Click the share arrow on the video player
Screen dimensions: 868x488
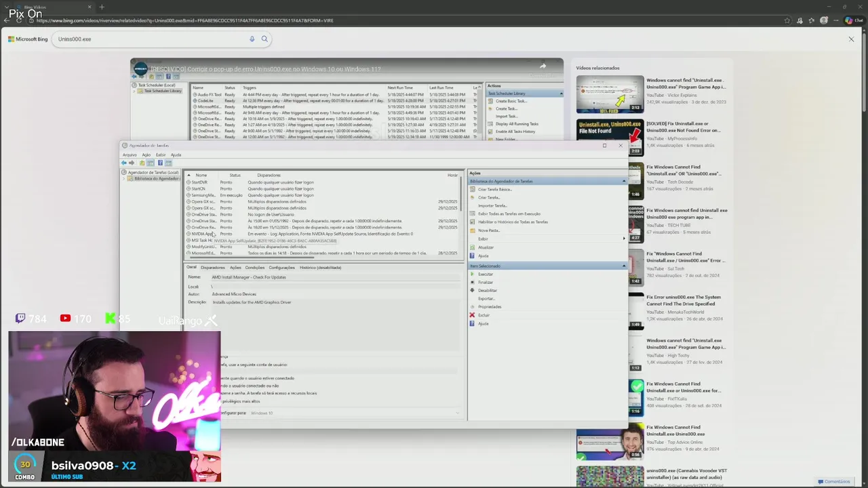coord(542,66)
